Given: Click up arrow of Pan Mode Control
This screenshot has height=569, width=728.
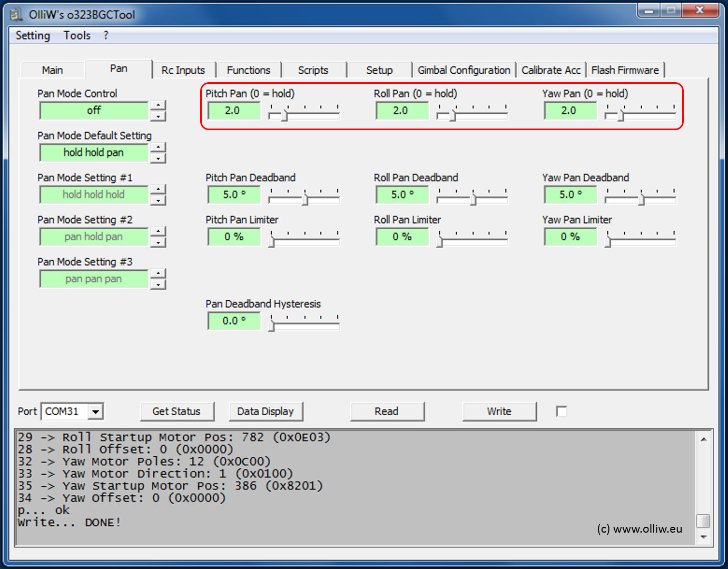Looking at the screenshot, I should (x=158, y=105).
